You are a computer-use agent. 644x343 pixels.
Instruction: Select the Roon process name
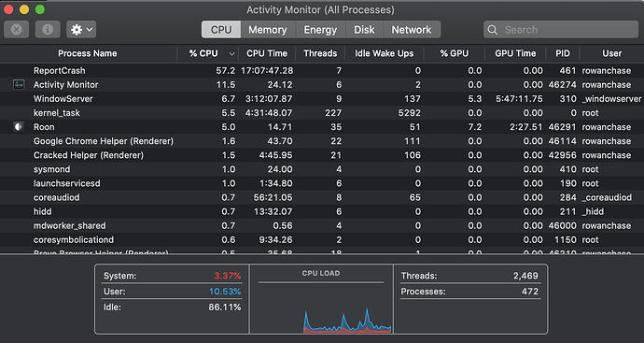[44, 127]
